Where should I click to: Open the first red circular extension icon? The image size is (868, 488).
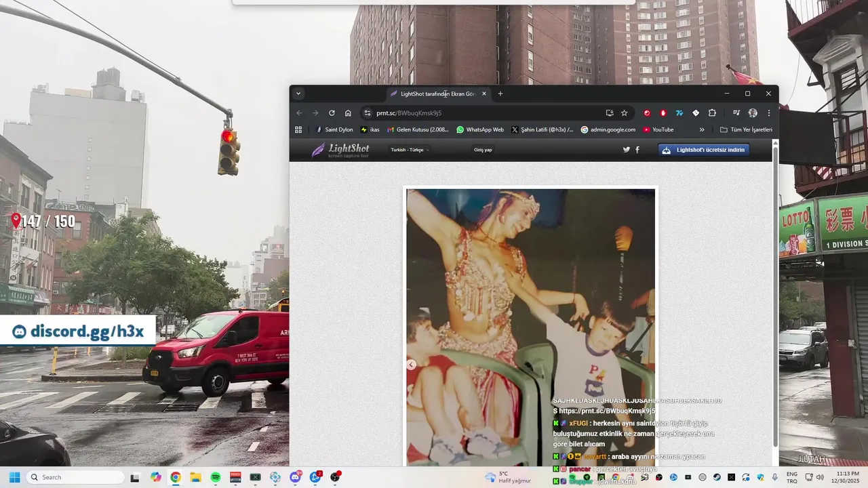tap(647, 113)
